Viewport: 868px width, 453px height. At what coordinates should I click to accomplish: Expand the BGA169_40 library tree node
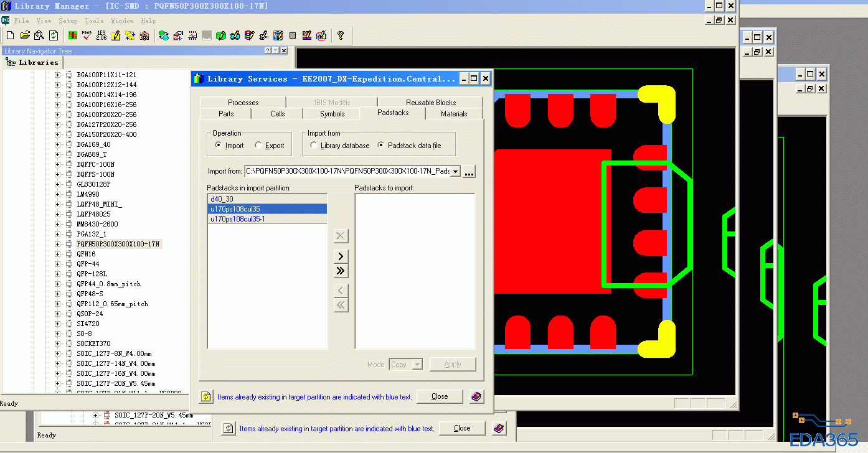click(58, 144)
